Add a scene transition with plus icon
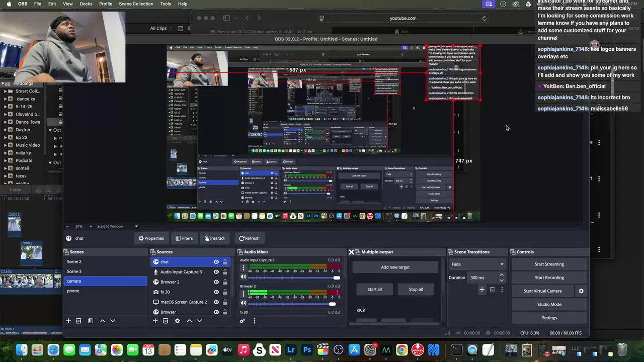 click(481, 290)
